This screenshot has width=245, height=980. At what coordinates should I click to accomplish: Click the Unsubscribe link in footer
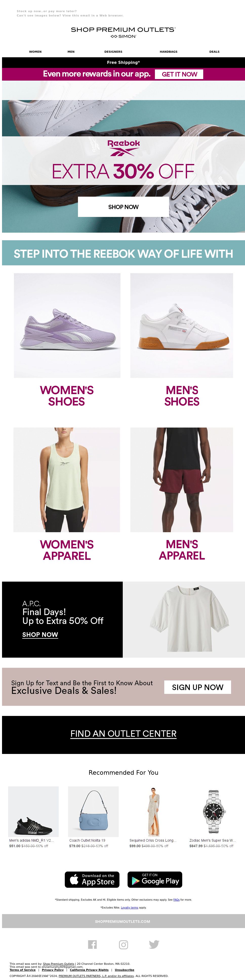point(124,970)
